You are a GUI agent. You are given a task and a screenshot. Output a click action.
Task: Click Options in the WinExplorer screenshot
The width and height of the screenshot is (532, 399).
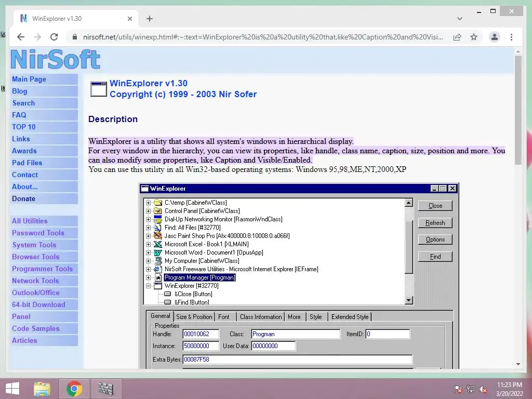click(x=435, y=240)
